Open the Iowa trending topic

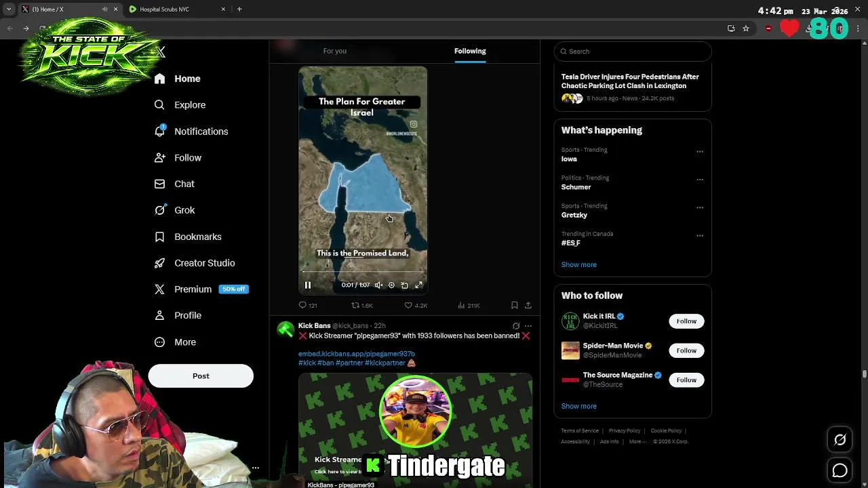coord(569,159)
